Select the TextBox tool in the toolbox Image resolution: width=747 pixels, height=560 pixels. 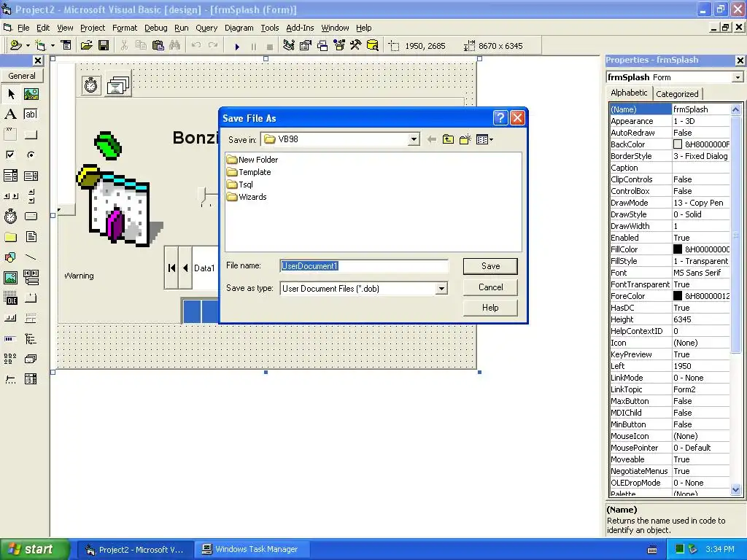click(x=31, y=114)
